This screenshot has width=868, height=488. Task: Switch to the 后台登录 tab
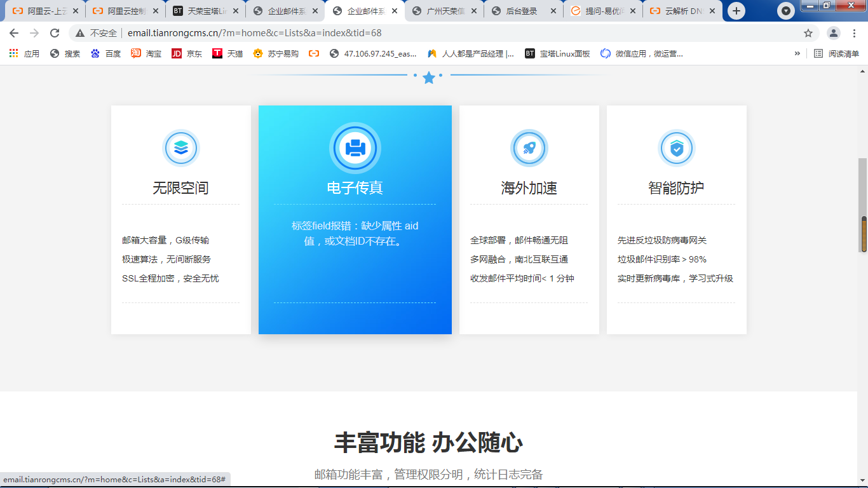point(523,11)
